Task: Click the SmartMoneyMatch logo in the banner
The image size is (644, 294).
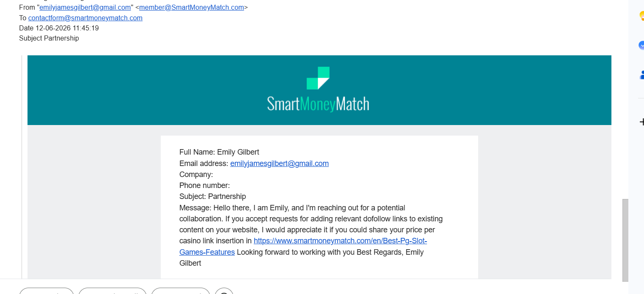Action: [318, 89]
